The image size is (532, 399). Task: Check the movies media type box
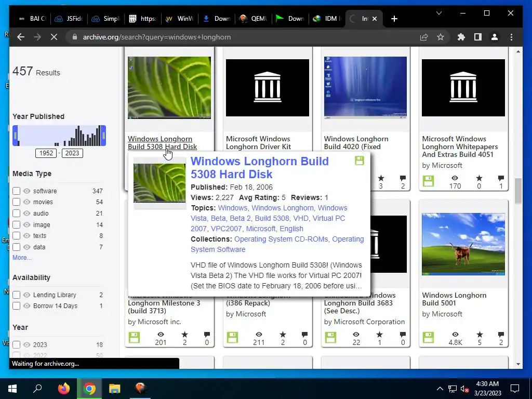[16, 202]
